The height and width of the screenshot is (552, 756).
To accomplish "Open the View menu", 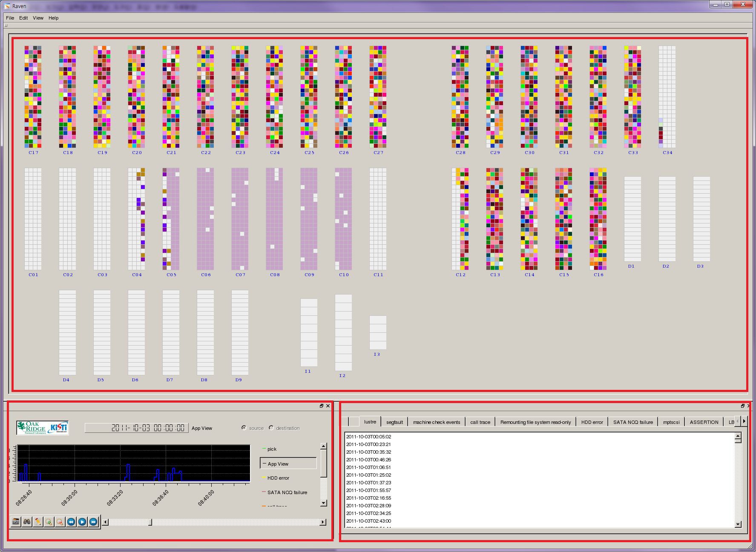I will [38, 18].
